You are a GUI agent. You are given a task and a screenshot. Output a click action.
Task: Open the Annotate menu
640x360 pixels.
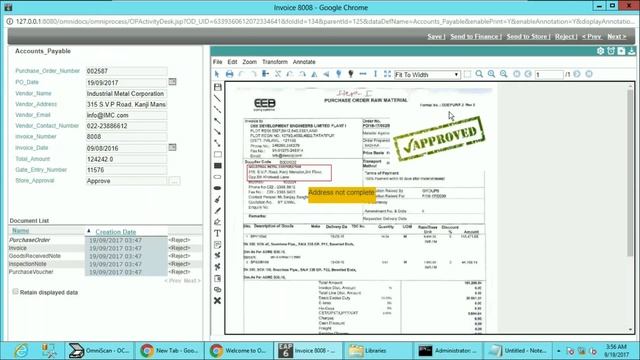[x=304, y=62]
